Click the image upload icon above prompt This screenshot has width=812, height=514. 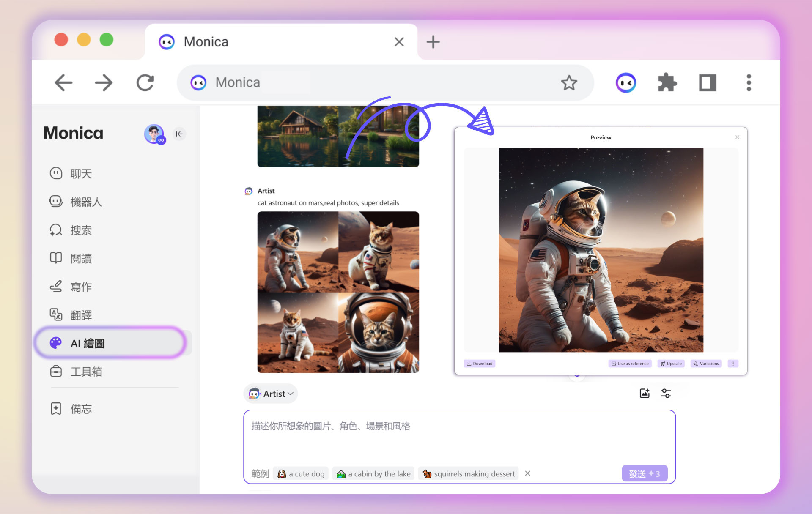644,394
